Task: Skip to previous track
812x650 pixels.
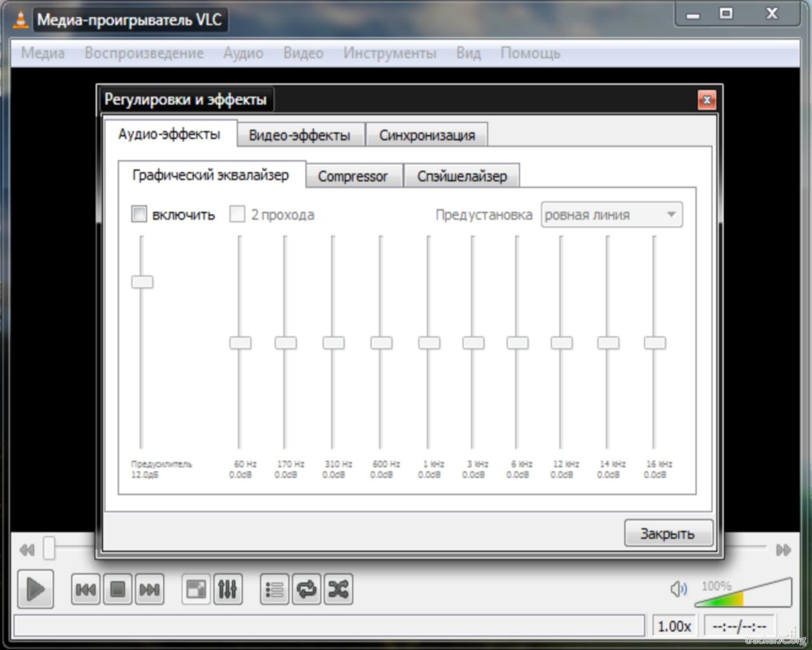Action: coord(85,590)
